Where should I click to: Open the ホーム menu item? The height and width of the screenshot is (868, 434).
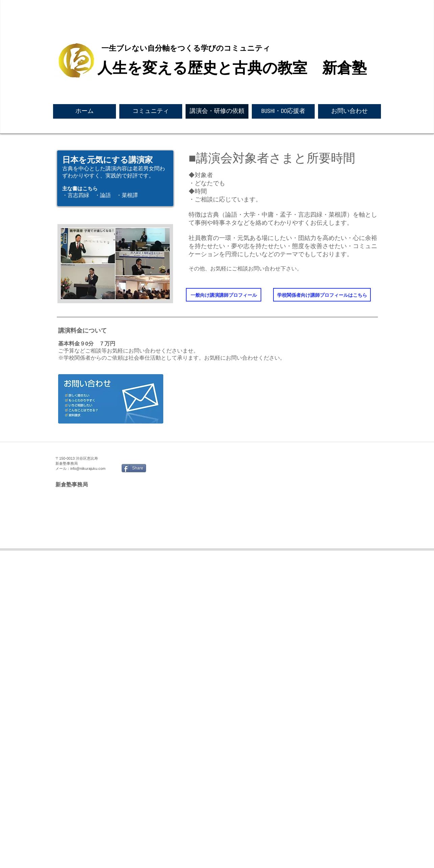pos(85,111)
